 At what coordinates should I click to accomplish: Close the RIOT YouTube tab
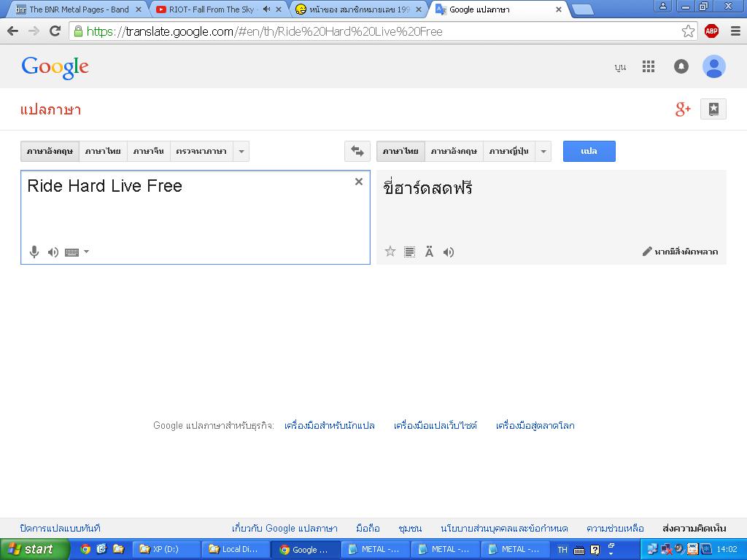click(279, 9)
